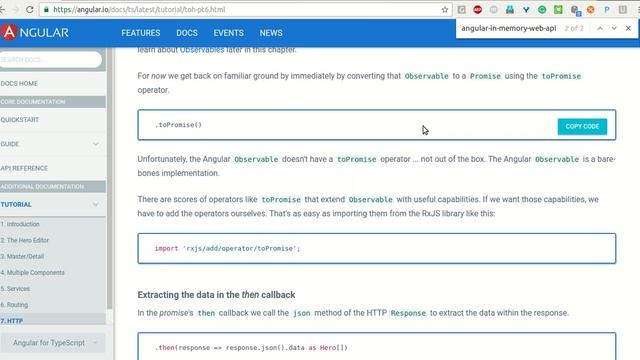Click the '2 of 2' match counter
This screenshot has width=640, height=360.
(574, 28)
